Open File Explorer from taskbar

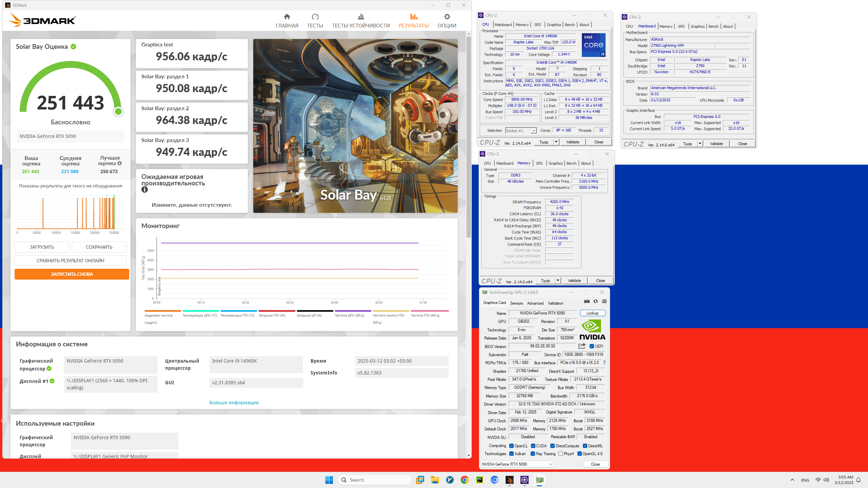tap(435, 480)
